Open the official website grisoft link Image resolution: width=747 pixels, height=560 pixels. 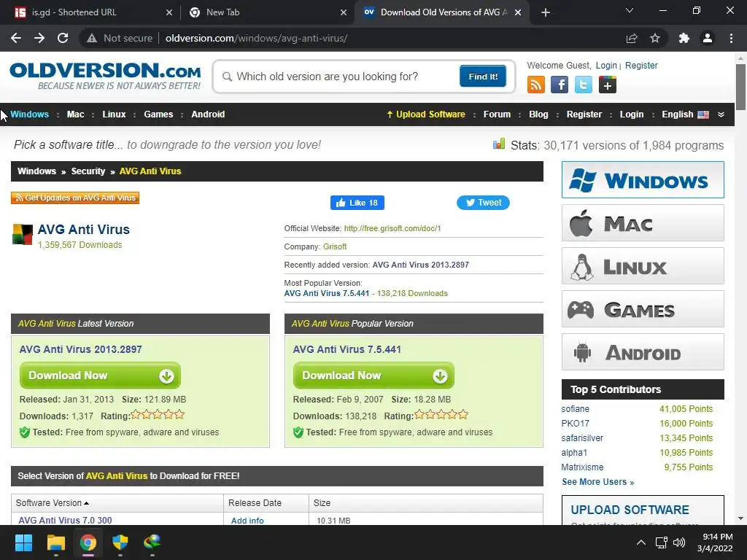point(392,228)
